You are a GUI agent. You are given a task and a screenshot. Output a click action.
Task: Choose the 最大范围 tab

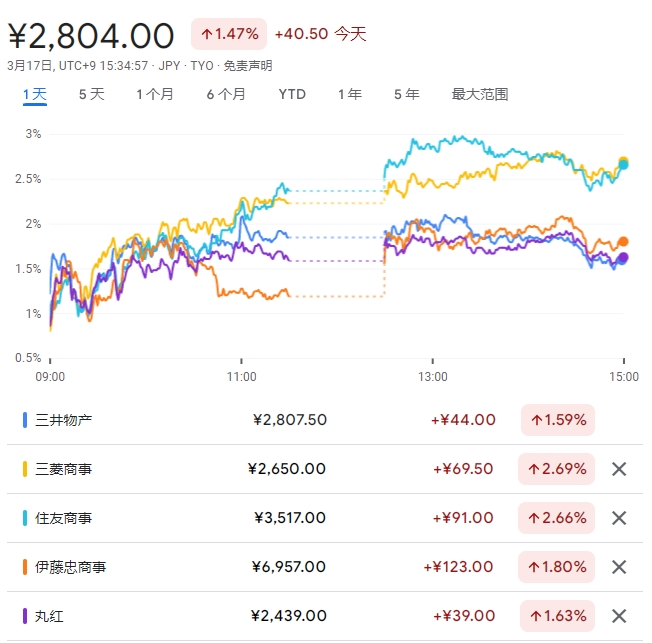480,95
